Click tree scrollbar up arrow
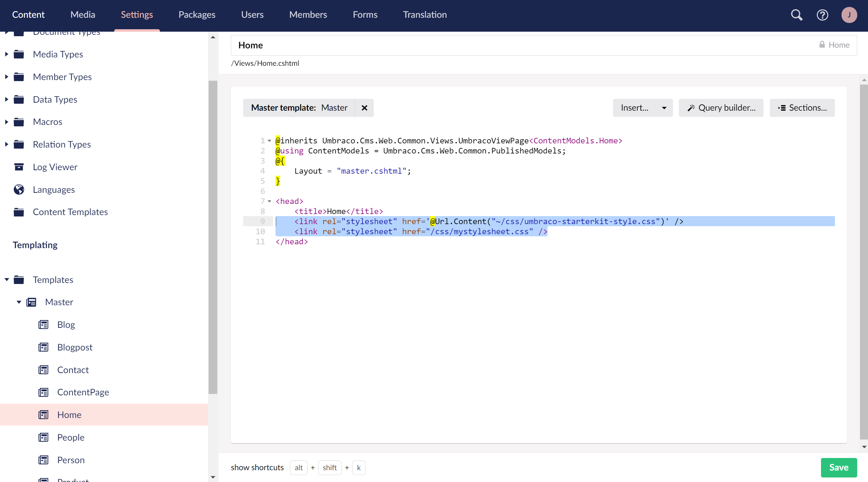The image size is (868, 482). pos(213,37)
